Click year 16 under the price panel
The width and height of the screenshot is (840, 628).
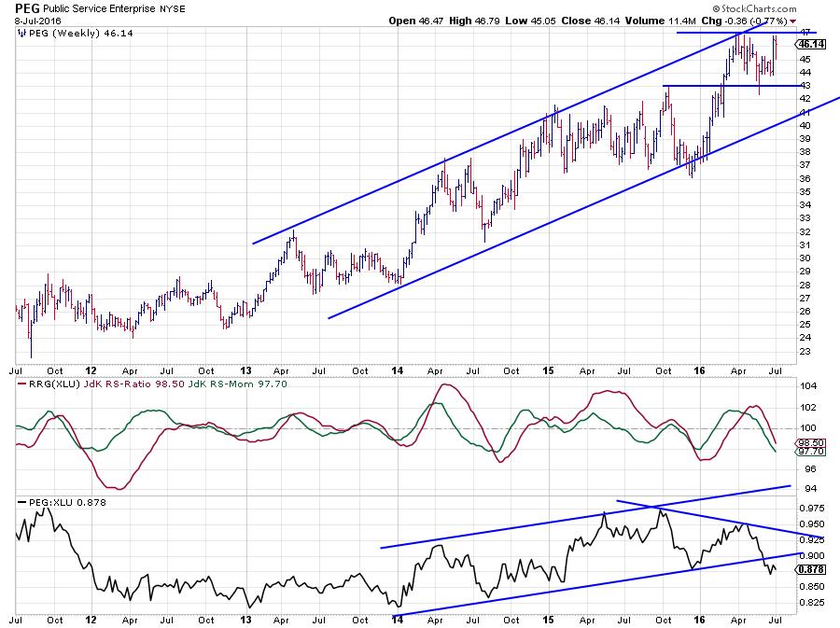[x=699, y=370]
